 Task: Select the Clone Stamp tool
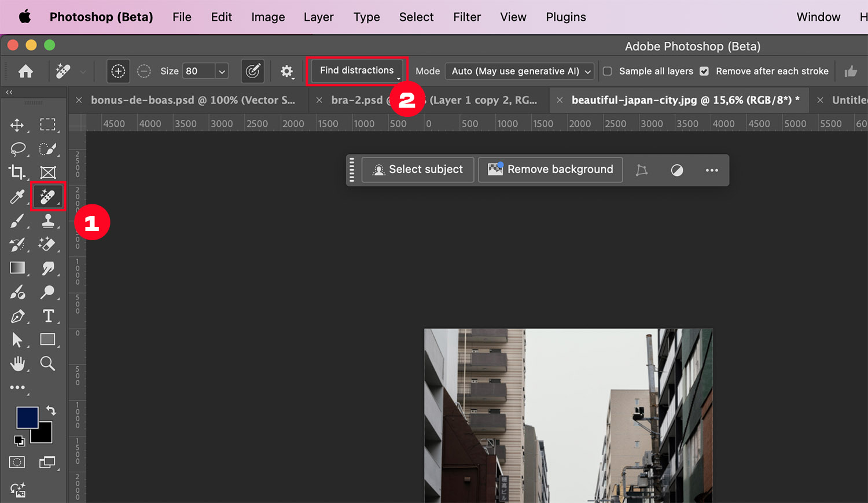[x=47, y=221]
